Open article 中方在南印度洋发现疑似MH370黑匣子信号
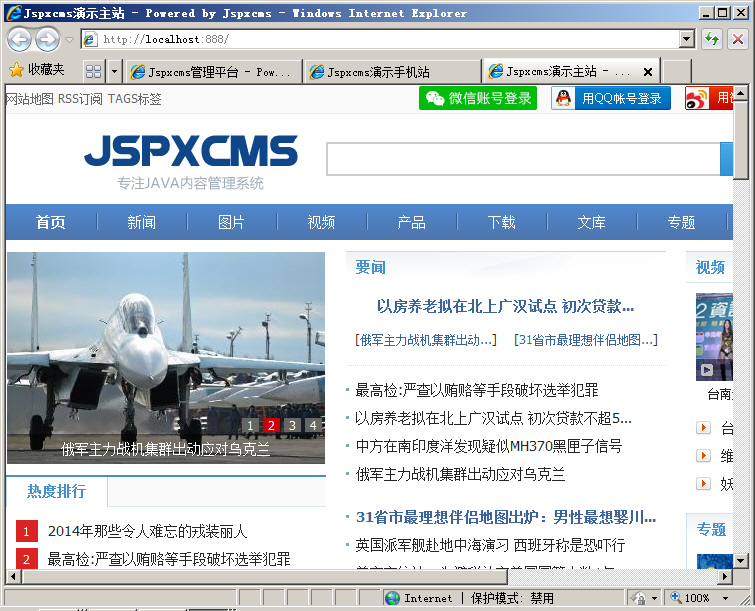Screen dimensions: 755x611 coord(489,446)
